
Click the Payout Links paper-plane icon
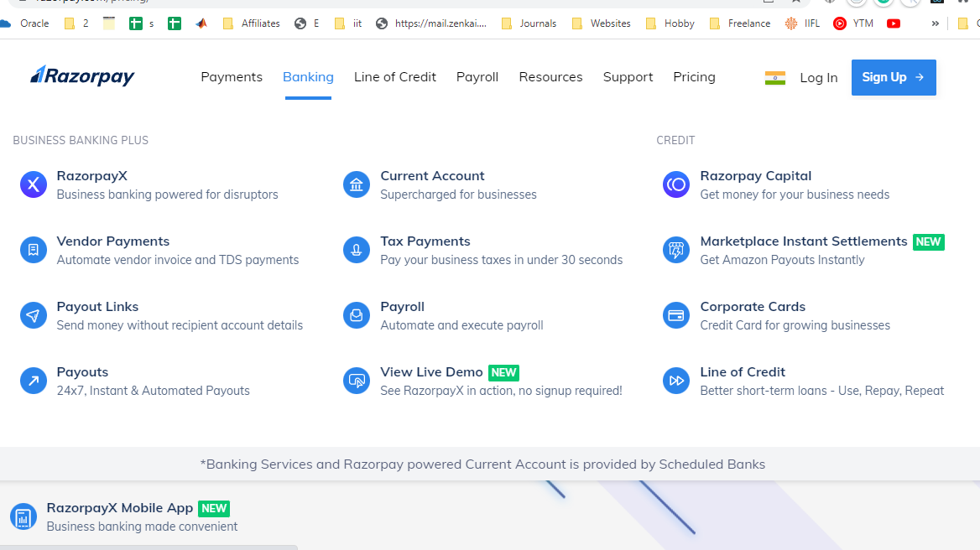tap(34, 316)
